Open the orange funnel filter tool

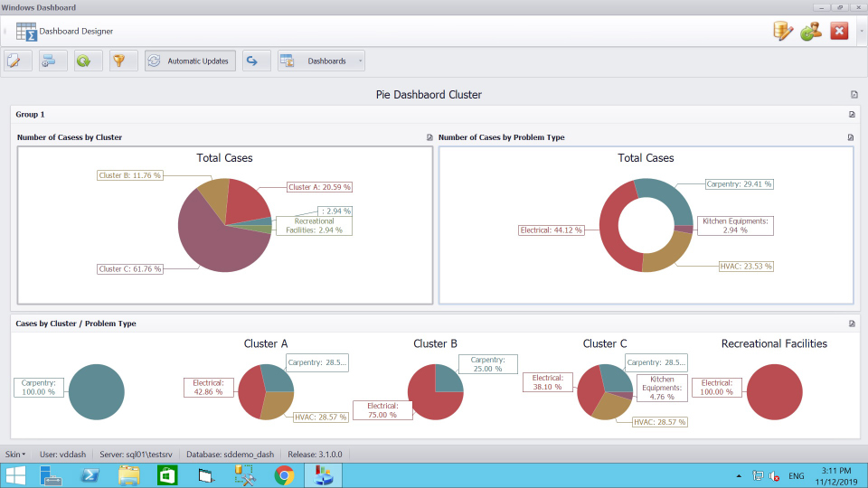click(x=120, y=61)
